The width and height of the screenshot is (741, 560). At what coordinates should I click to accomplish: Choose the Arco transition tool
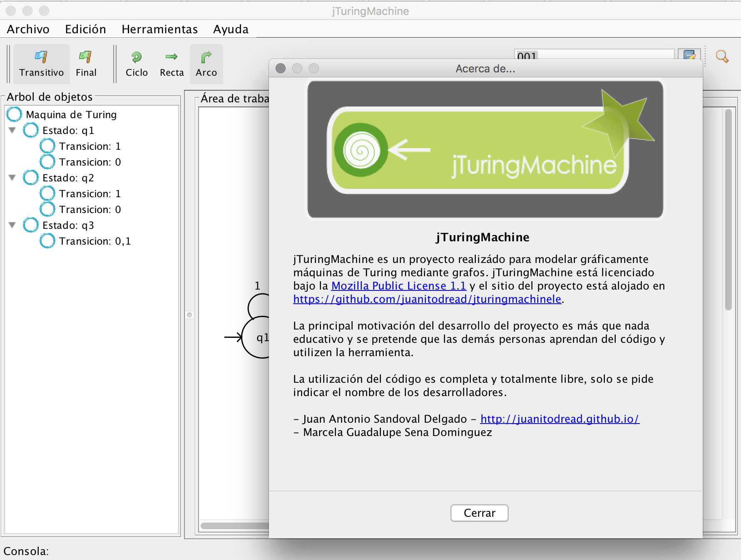(206, 64)
